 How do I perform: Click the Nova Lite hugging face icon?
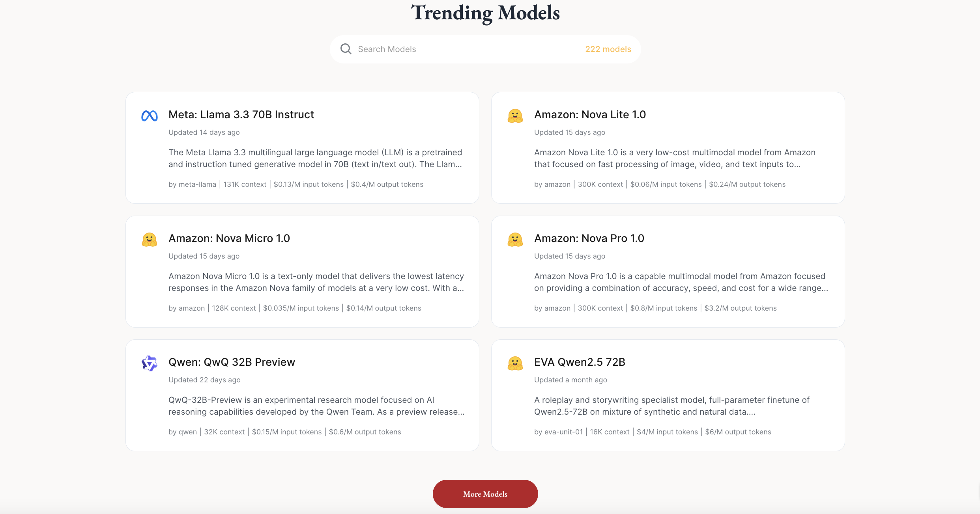tap(515, 116)
